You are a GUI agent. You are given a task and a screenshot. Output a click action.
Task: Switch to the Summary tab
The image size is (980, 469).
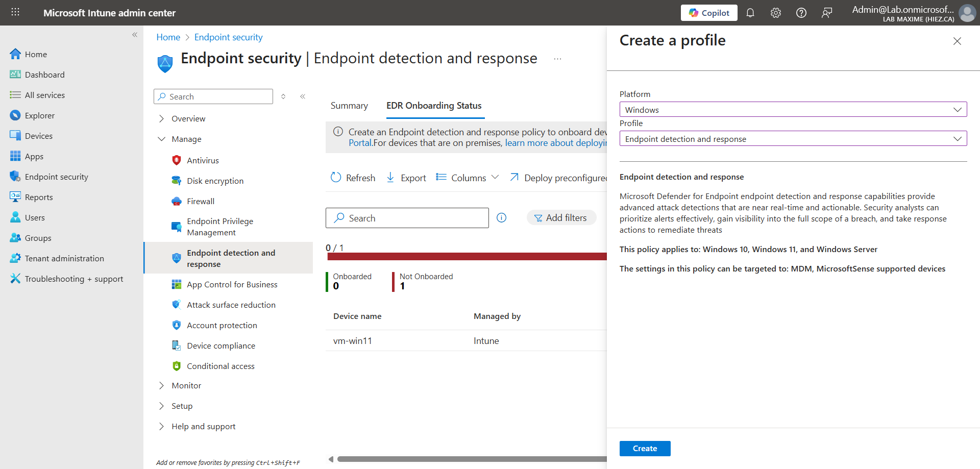pyautogui.click(x=349, y=106)
